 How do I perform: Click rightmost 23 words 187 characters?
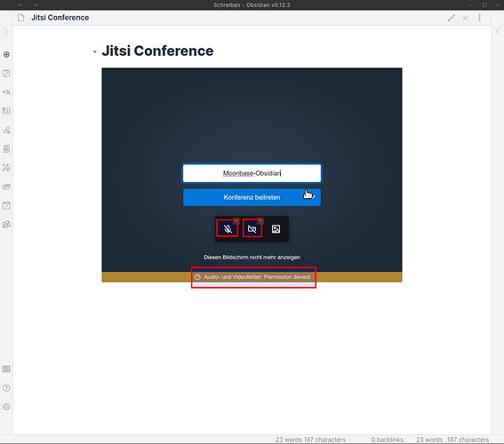(x=452, y=440)
